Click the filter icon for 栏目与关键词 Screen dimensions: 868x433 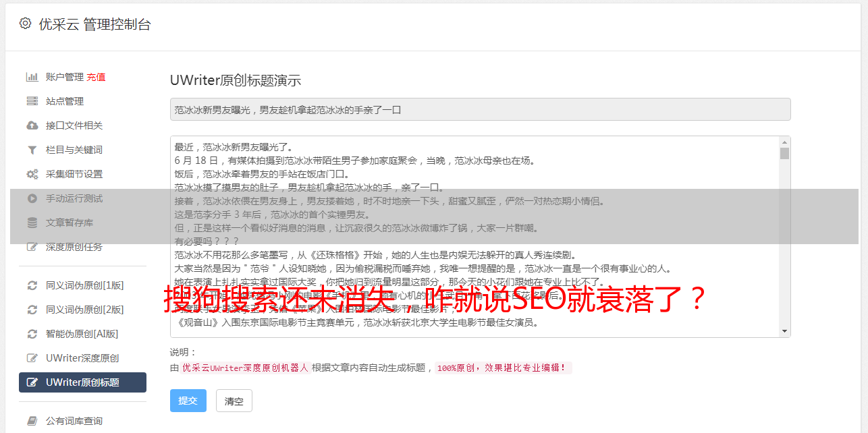tap(32, 150)
